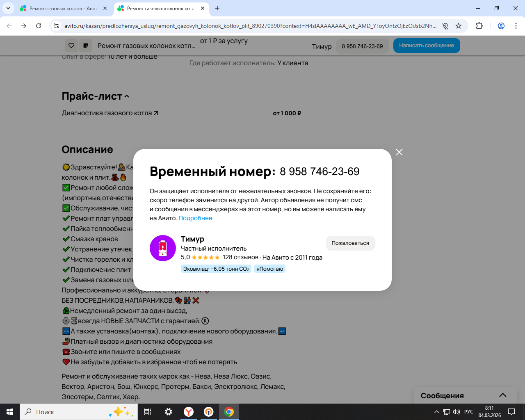The image size is (525, 420).
Task: Open the notification center icon
Action: 511,412
